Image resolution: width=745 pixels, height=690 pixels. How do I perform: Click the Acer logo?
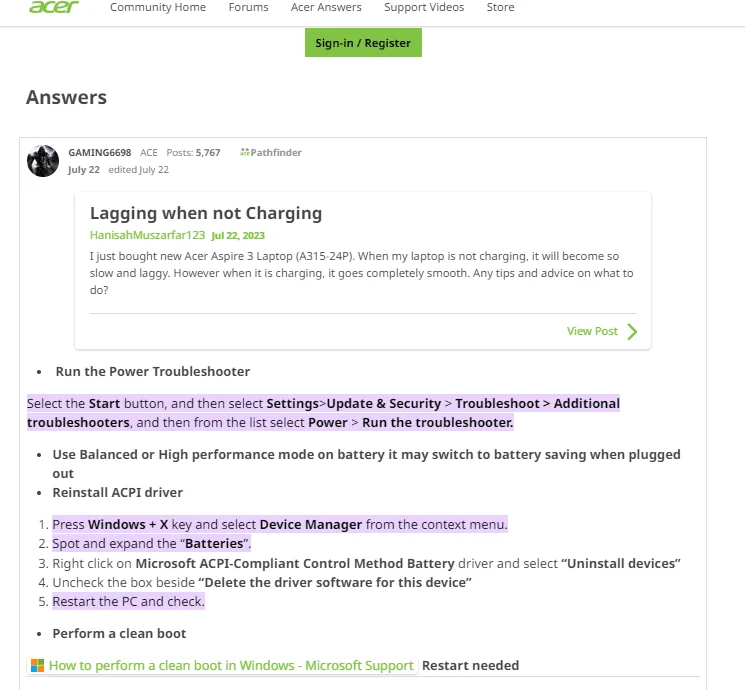click(54, 7)
